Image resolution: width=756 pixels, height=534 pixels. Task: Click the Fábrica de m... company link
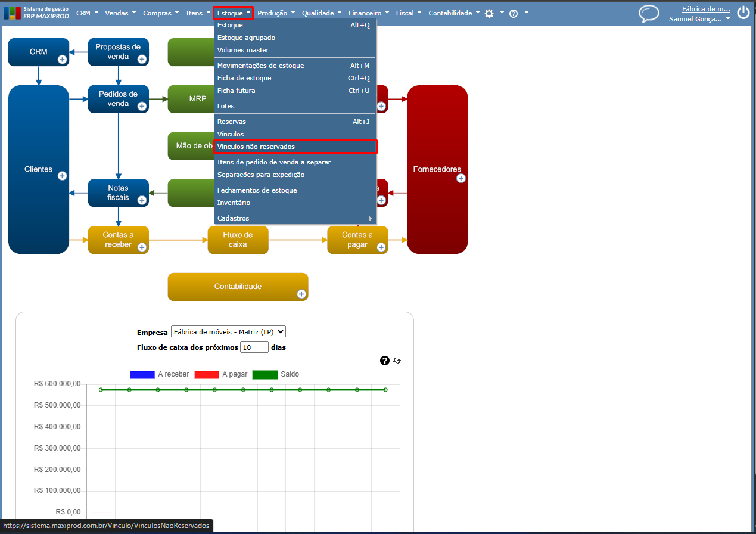[706, 9]
